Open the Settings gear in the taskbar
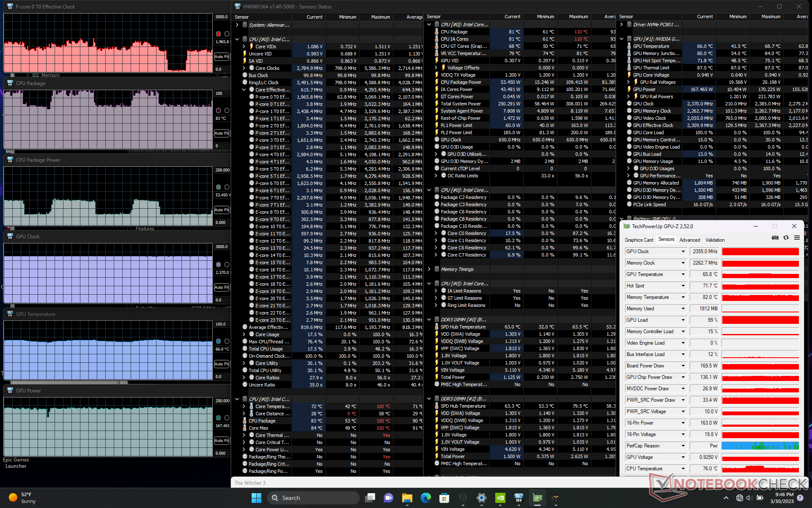This screenshot has width=812, height=508. click(481, 498)
